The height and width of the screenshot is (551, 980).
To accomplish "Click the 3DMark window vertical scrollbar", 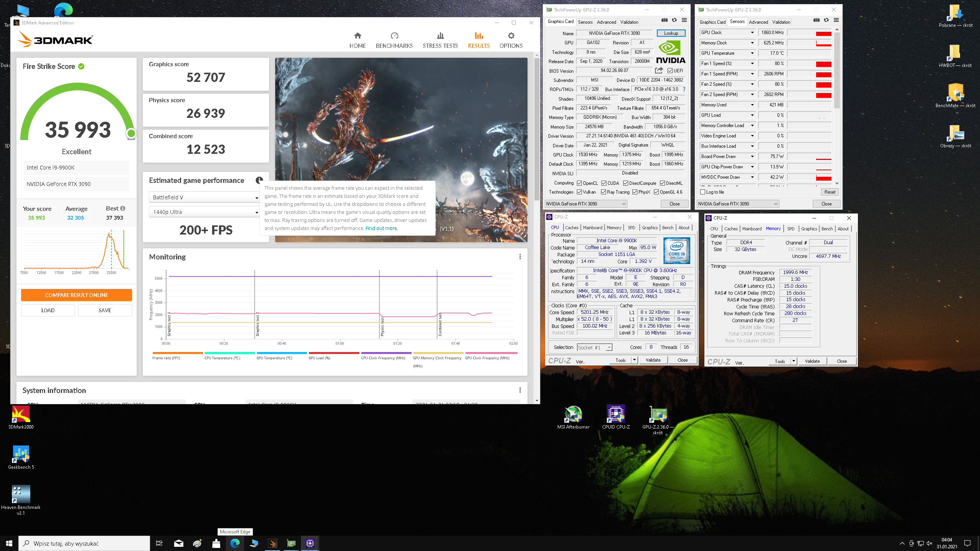I will [x=537, y=130].
